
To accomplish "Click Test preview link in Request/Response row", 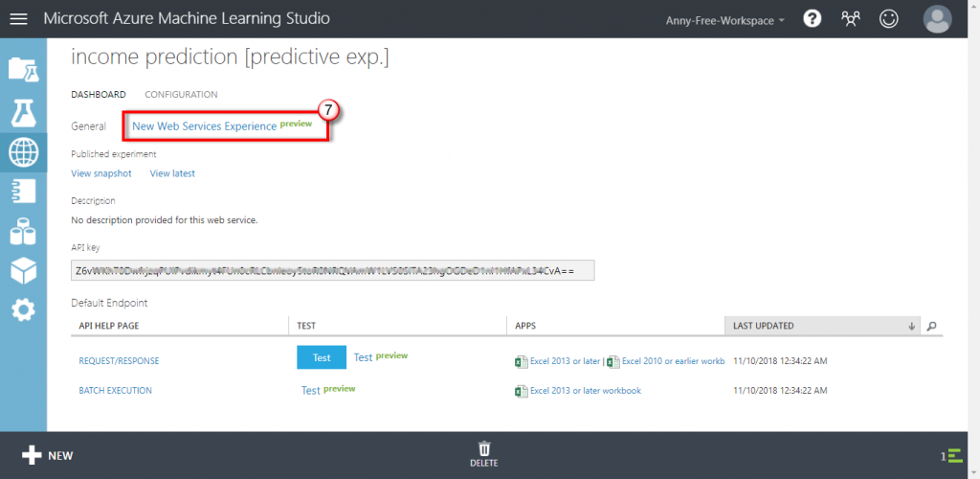I will (381, 357).
